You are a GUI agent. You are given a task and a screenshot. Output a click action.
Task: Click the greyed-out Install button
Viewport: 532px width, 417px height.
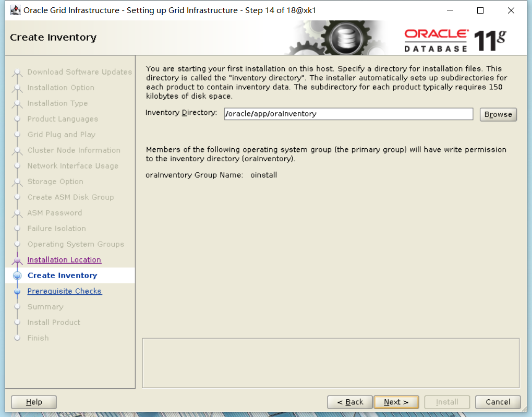[447, 402]
